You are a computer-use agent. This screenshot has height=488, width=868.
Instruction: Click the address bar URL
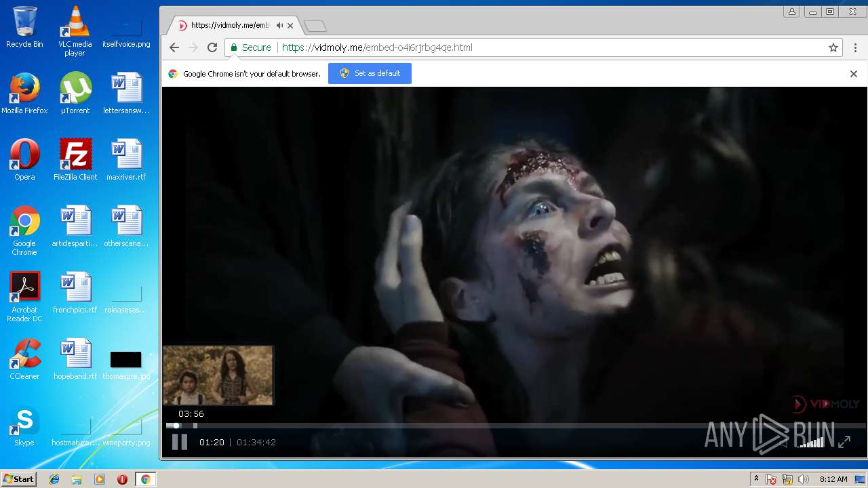[377, 47]
